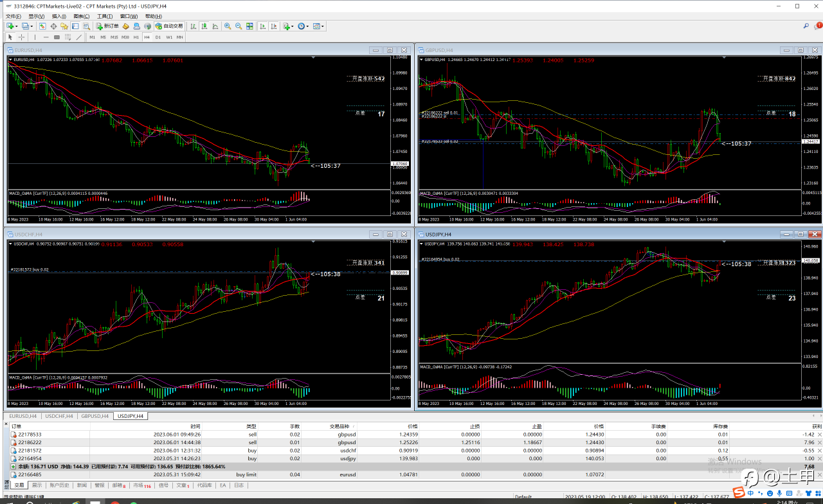Set timeframe to M30
This screenshot has height=504, width=823.
coord(125,37)
